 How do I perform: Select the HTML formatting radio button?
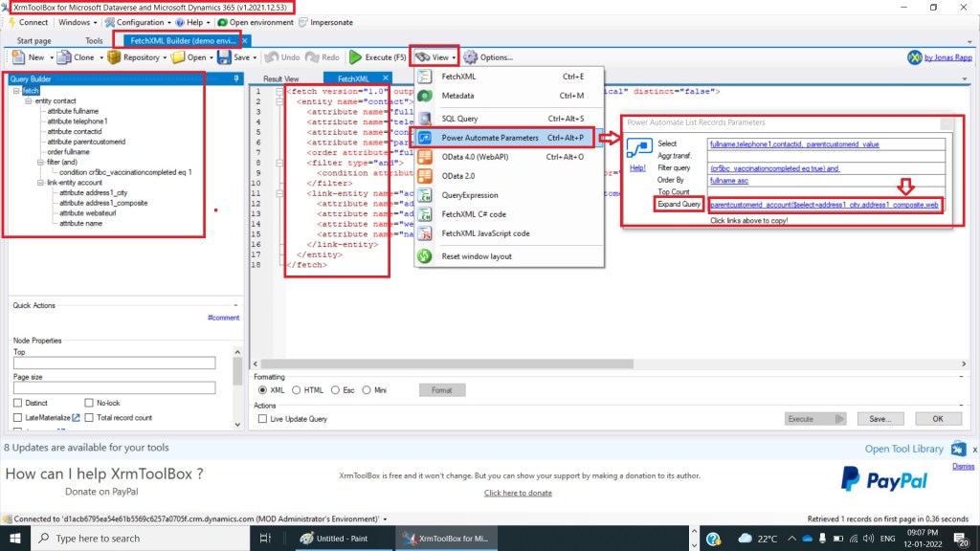[x=297, y=390]
